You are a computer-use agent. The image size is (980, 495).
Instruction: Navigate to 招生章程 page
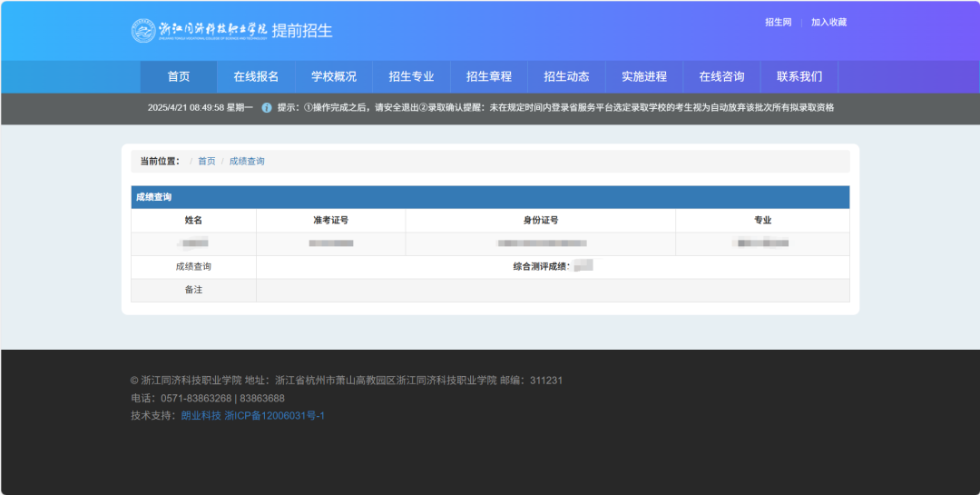[489, 76]
